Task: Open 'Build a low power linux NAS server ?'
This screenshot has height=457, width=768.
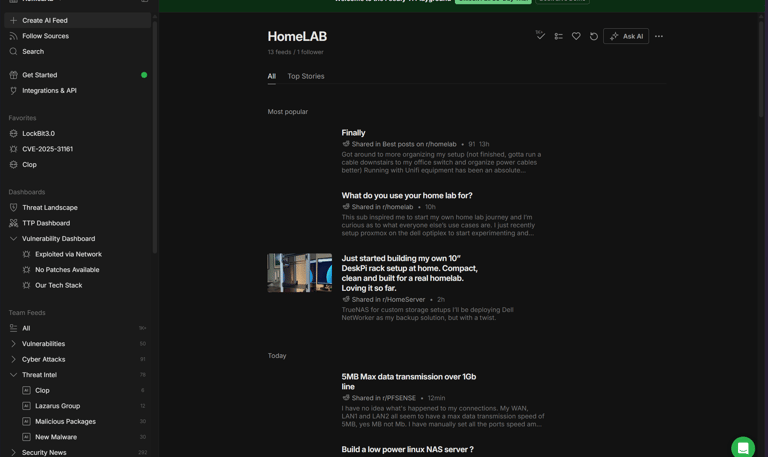Action: click(x=407, y=450)
